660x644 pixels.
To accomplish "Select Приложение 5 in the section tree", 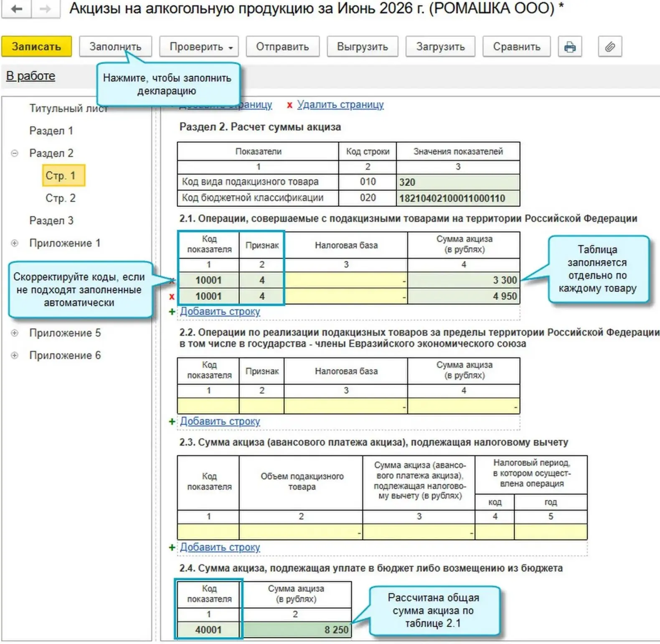I will coord(65,333).
